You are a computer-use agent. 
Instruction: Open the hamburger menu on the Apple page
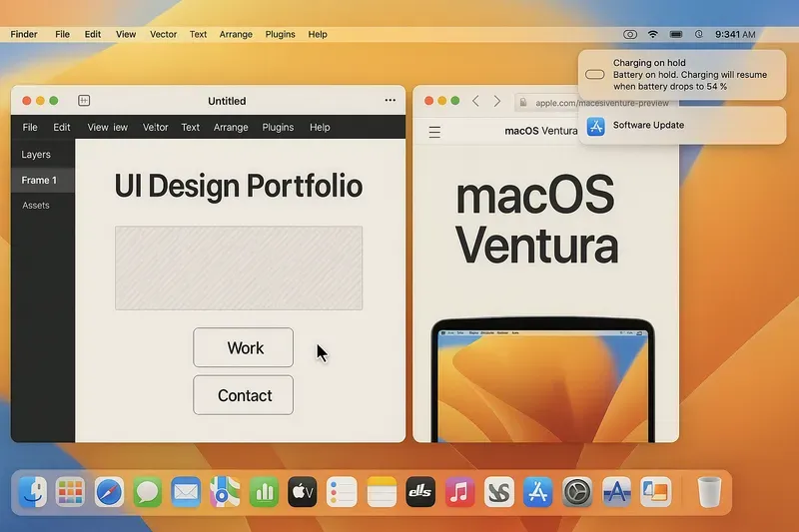click(434, 132)
